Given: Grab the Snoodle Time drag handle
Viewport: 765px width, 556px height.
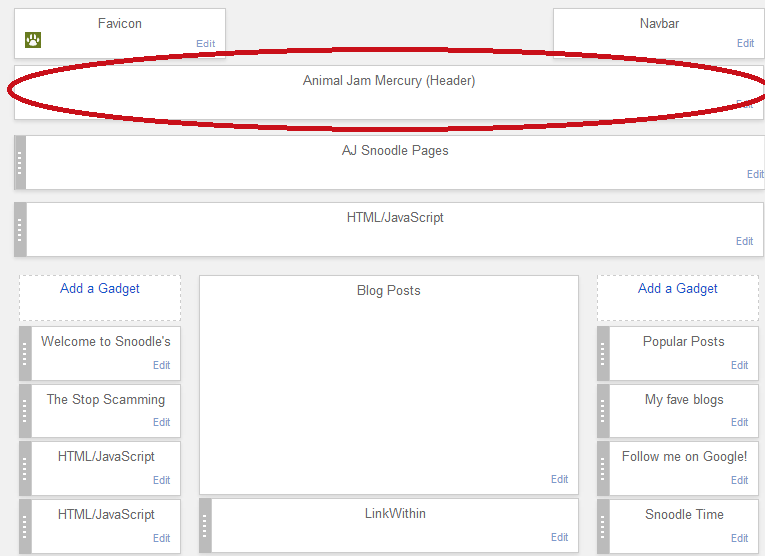Looking at the screenshot, I should point(603,526).
